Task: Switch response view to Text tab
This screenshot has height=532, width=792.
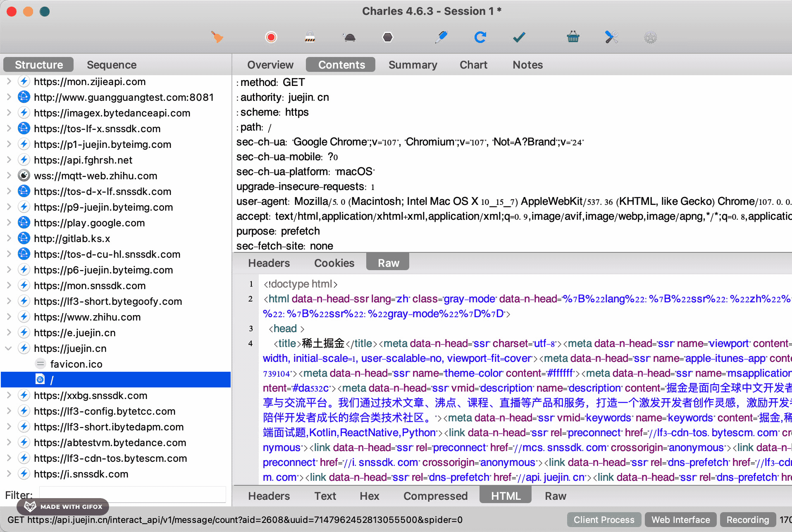Action: tap(325, 496)
